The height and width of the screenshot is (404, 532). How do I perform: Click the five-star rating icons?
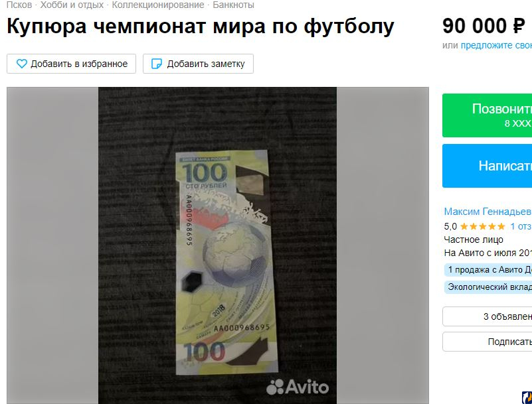tap(482, 226)
